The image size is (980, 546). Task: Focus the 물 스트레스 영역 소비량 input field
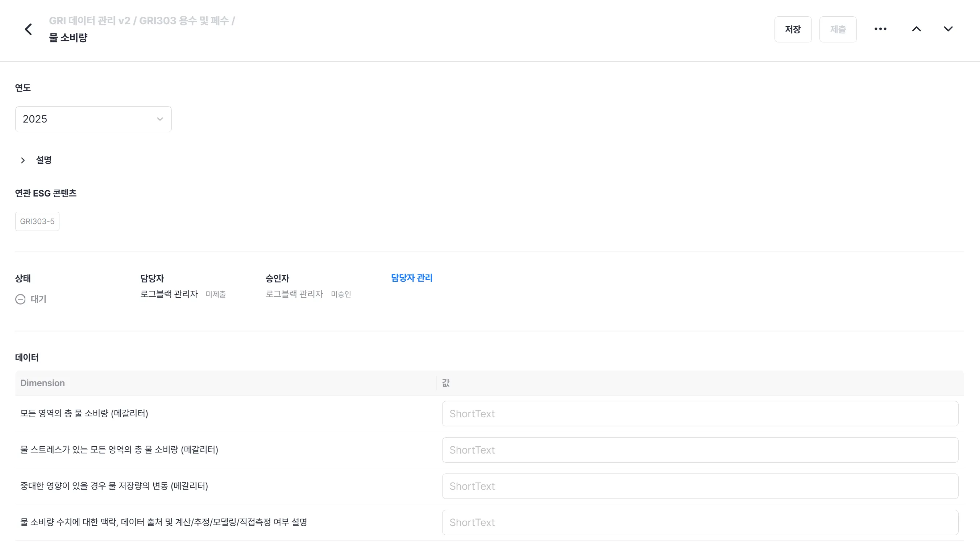(x=699, y=450)
